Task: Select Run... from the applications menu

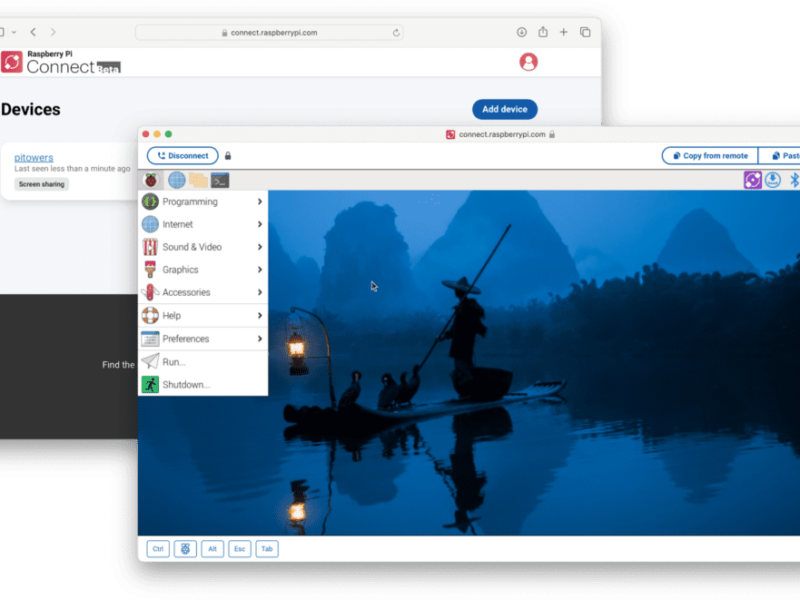Action: click(x=200, y=361)
